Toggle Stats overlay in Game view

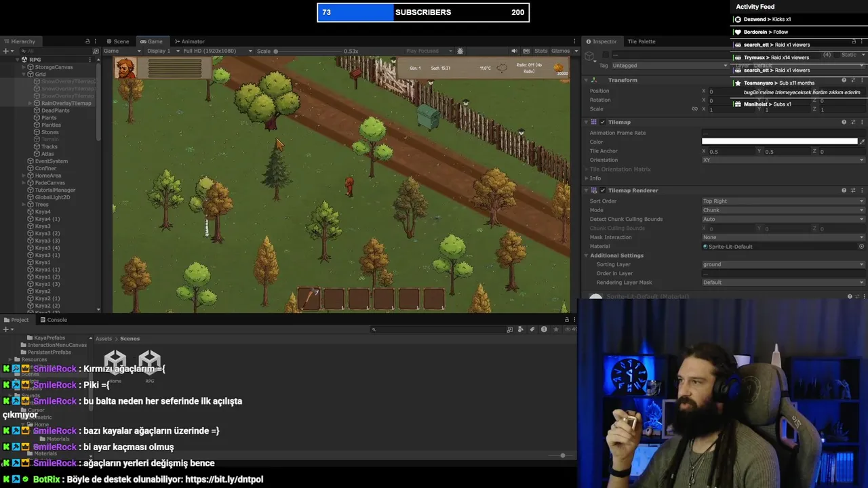click(540, 51)
